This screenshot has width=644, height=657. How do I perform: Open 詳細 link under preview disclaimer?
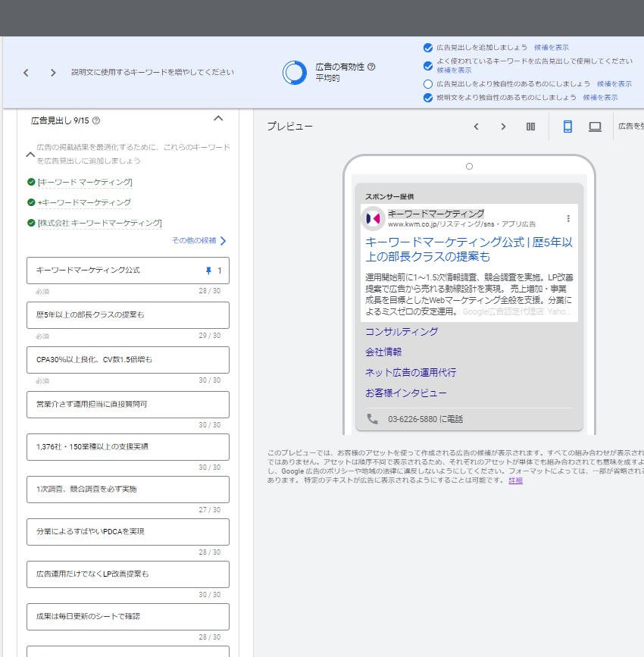[515, 480]
